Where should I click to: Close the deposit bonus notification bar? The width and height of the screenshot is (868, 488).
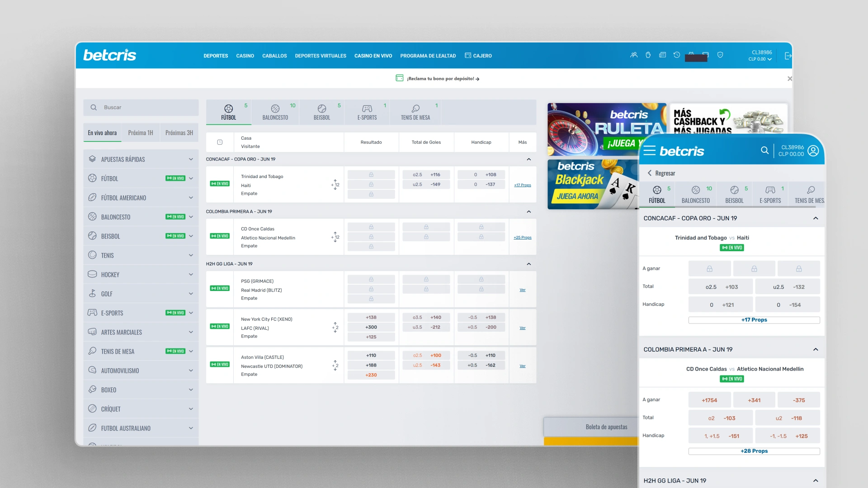tap(789, 79)
